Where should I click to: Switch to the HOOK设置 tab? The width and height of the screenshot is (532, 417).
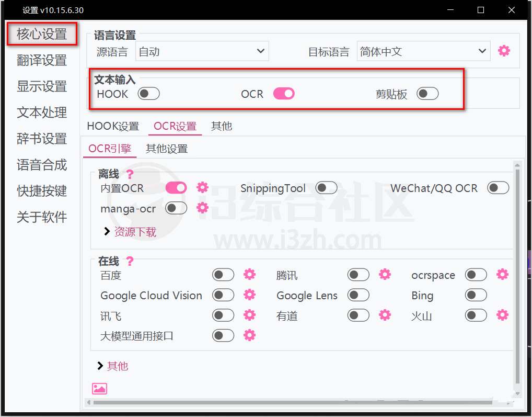click(x=113, y=126)
